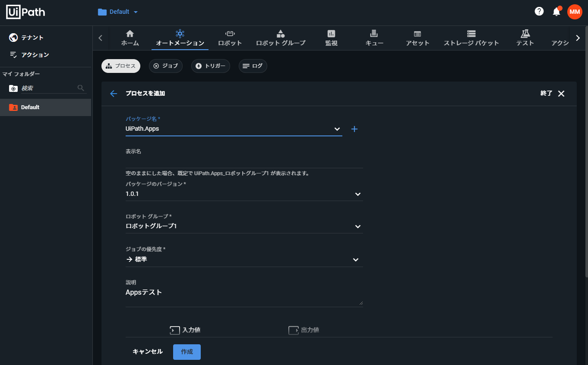Open the MM user avatar menu
Image resolution: width=588 pixels, height=365 pixels.
pos(575,12)
